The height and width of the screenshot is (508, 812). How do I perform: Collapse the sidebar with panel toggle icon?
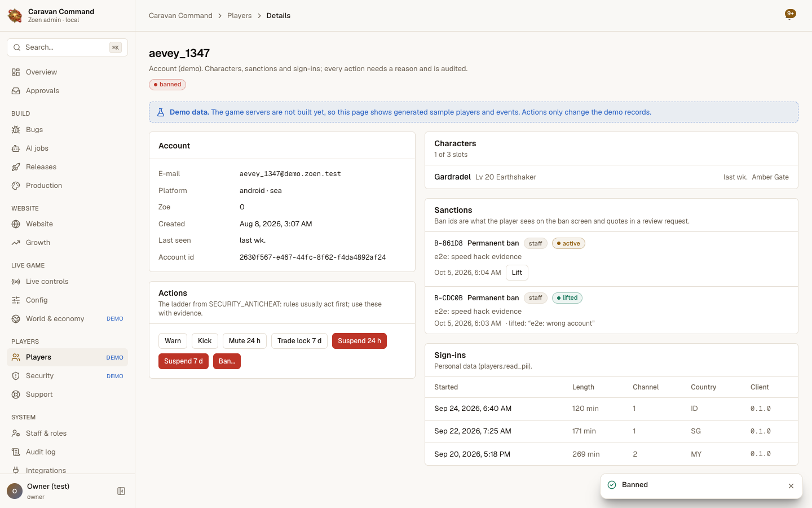tap(121, 491)
